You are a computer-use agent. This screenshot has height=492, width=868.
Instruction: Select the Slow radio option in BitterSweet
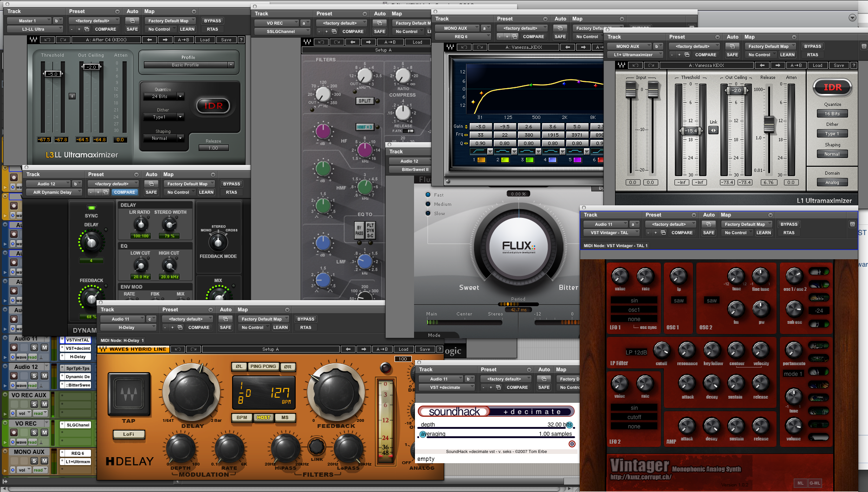click(428, 213)
